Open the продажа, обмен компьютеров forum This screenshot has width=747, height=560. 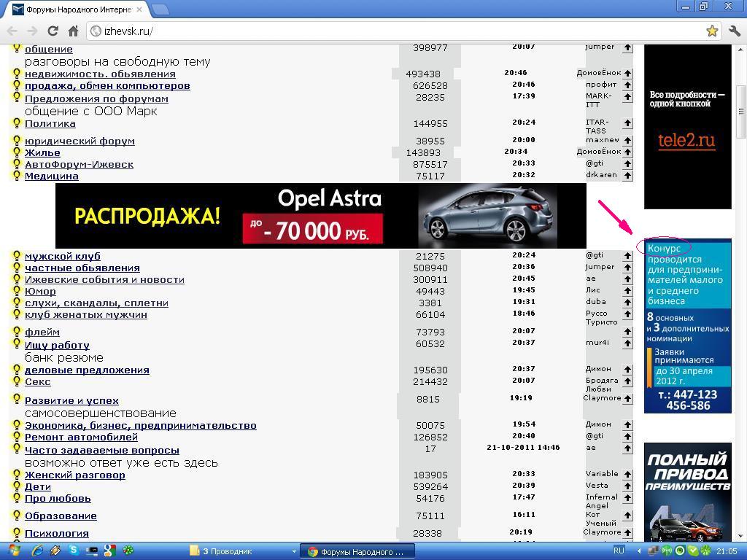[107, 86]
